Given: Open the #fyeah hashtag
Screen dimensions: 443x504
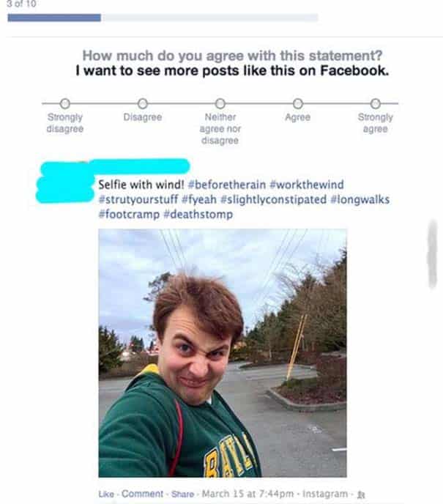Looking at the screenshot, I should (x=199, y=199).
